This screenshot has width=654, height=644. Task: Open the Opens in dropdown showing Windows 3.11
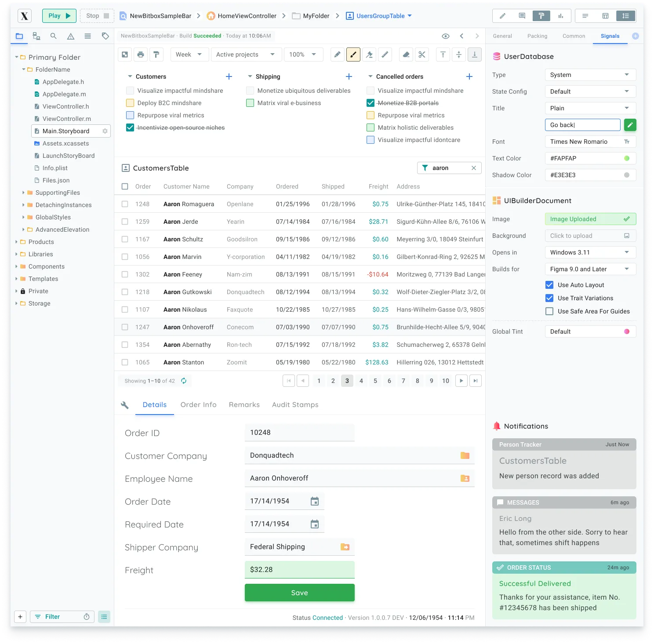pos(590,252)
